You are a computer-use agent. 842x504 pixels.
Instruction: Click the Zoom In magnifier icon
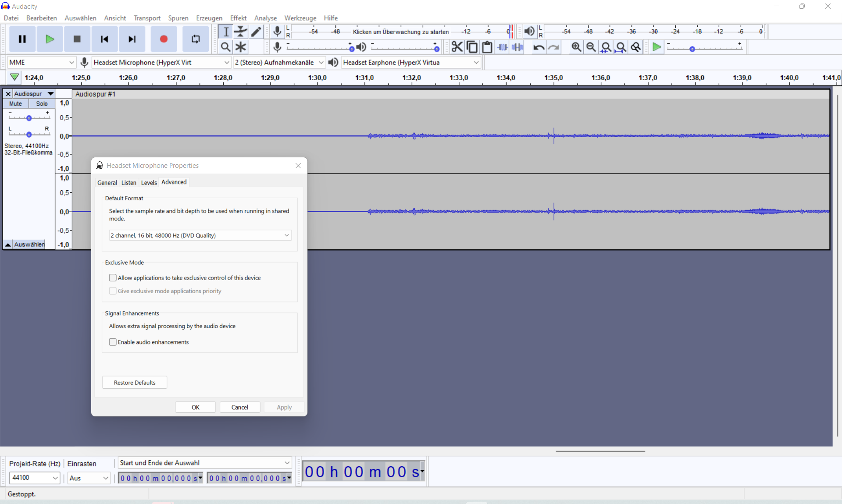[x=576, y=47]
